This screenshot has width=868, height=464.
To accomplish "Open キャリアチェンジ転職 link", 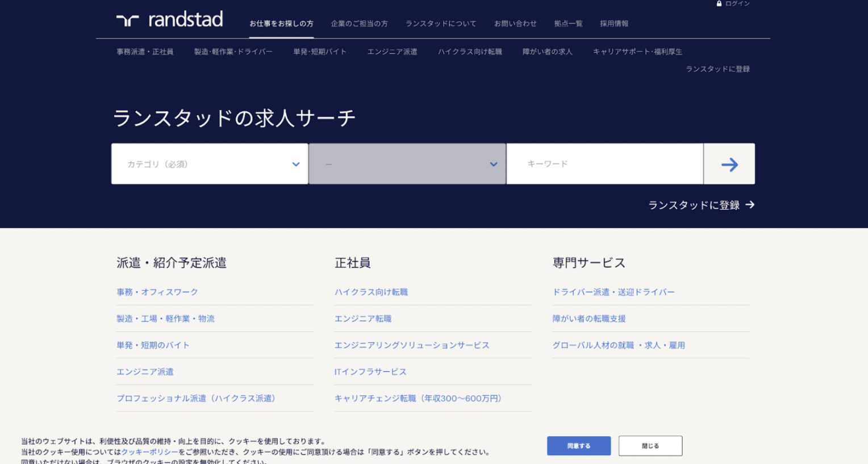I will click(418, 399).
